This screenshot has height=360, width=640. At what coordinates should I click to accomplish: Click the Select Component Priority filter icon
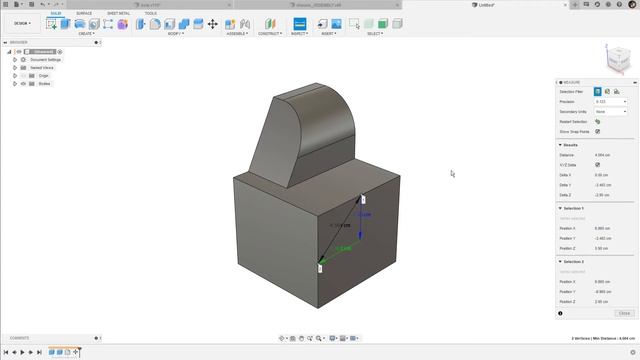(397, 24)
